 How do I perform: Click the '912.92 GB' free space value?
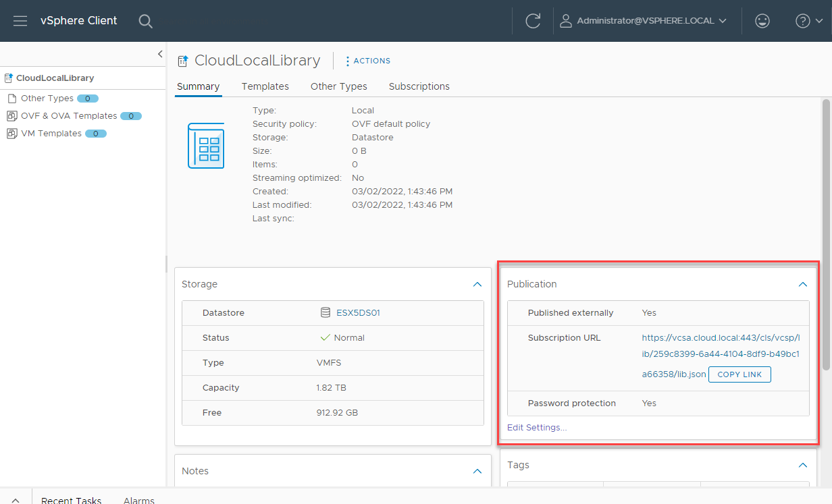coord(337,413)
